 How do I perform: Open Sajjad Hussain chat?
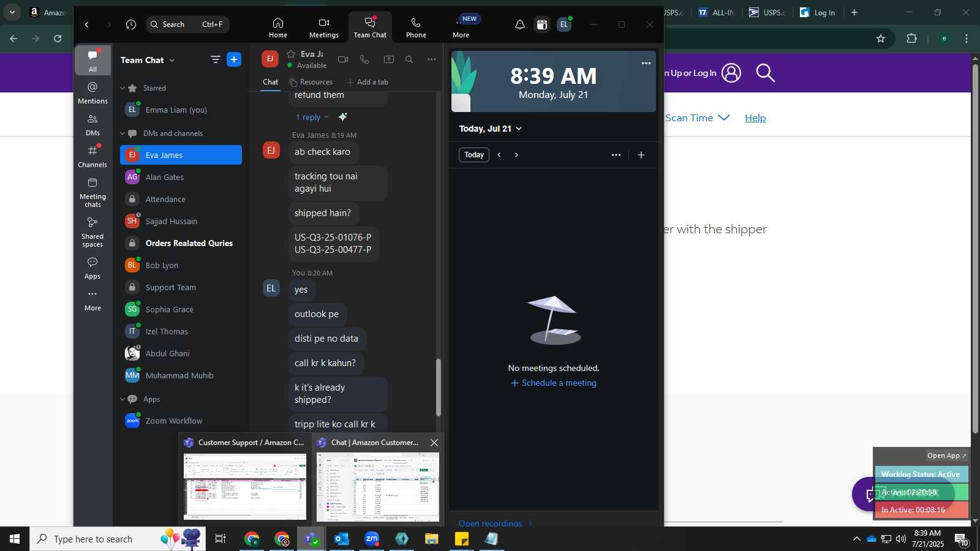pos(181,221)
